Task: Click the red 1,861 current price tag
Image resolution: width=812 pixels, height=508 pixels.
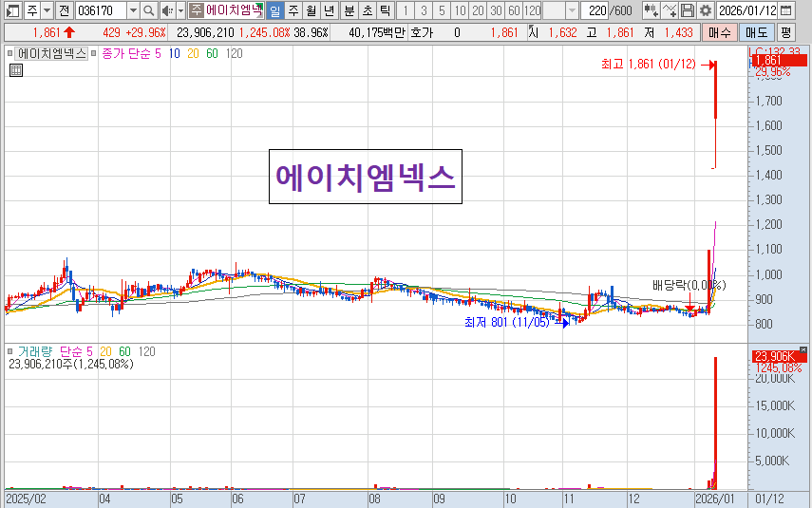Action: [x=779, y=60]
